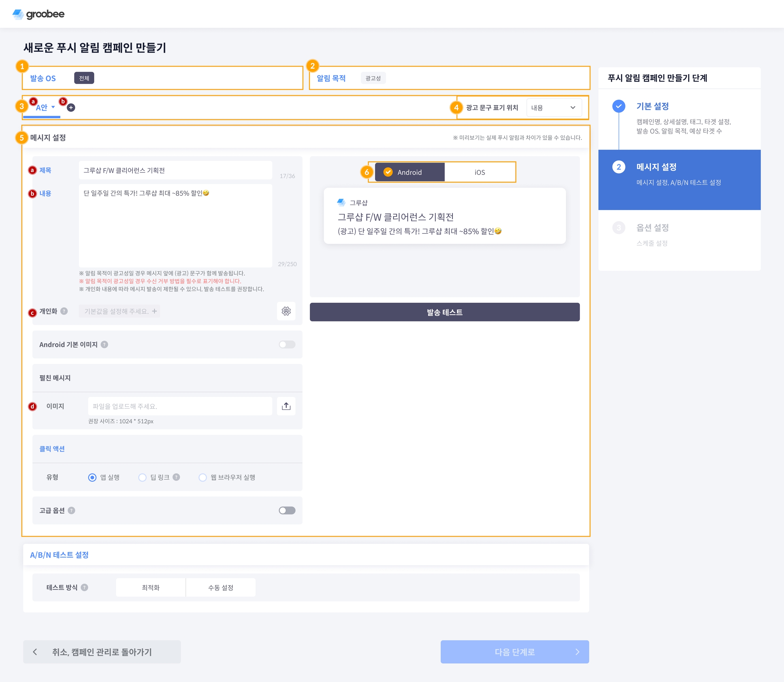The image size is (784, 682).
Task: Toggle 고급 옵션 switch on
Action: point(287,510)
